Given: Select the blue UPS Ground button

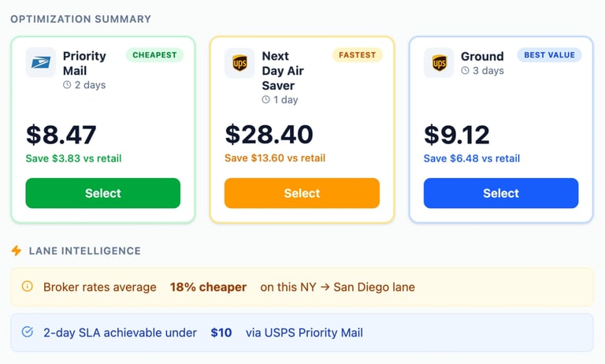Looking at the screenshot, I should 501,193.
